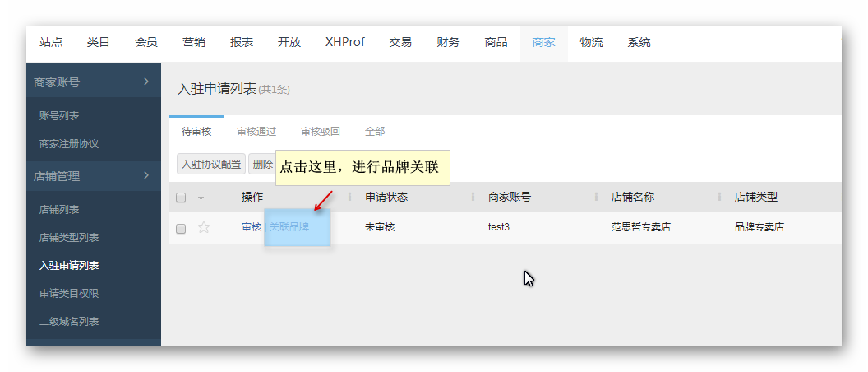Open the 会员 top menu
The width and height of the screenshot is (868, 372).
[146, 42]
